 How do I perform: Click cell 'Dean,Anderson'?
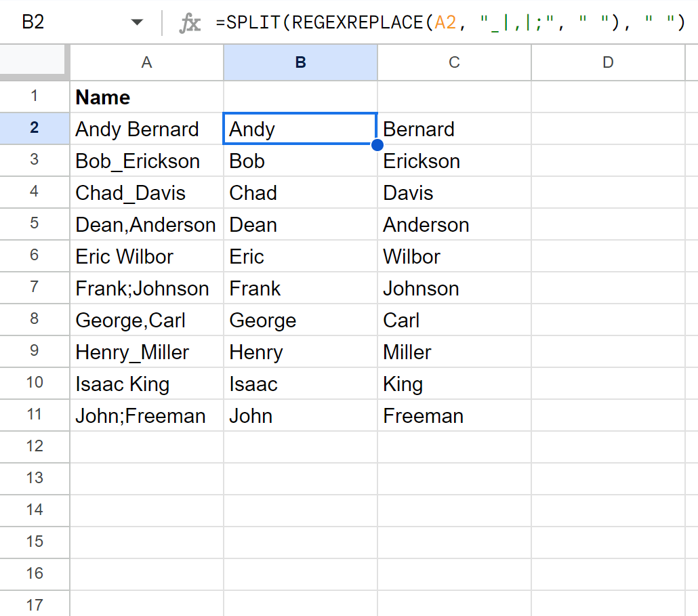click(146, 224)
